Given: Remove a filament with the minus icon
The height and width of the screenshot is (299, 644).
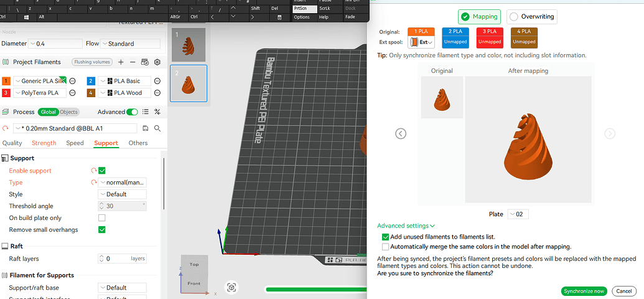Looking at the screenshot, I should pos(133,62).
